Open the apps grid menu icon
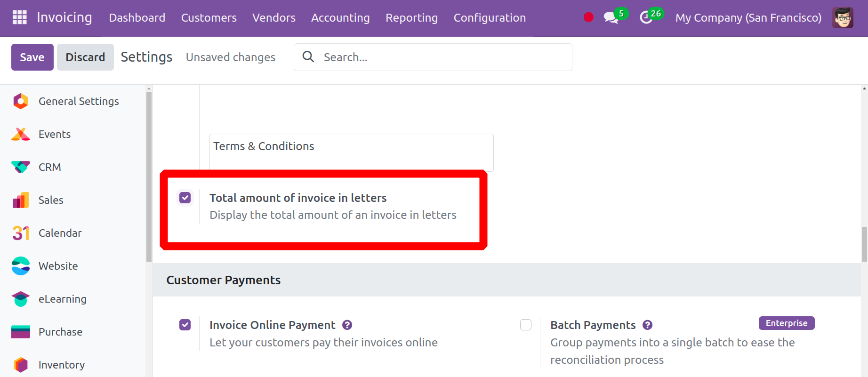Viewport: 868px width, 377px height. pos(19,17)
